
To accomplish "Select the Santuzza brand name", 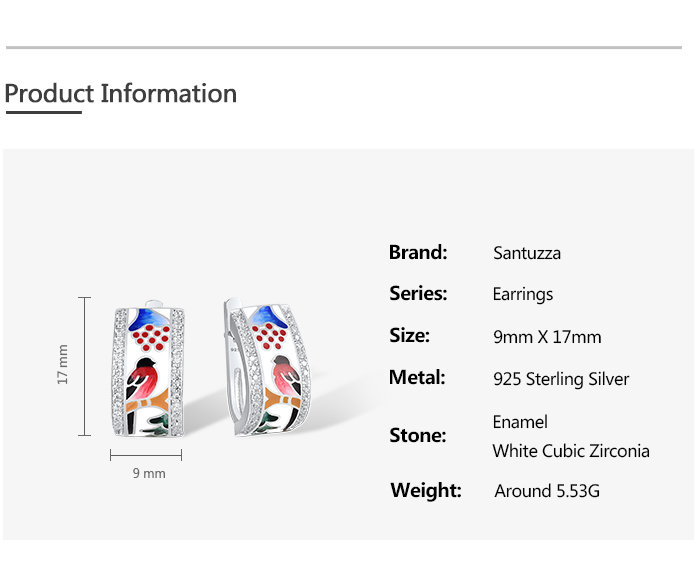I will pyautogui.click(x=526, y=253).
